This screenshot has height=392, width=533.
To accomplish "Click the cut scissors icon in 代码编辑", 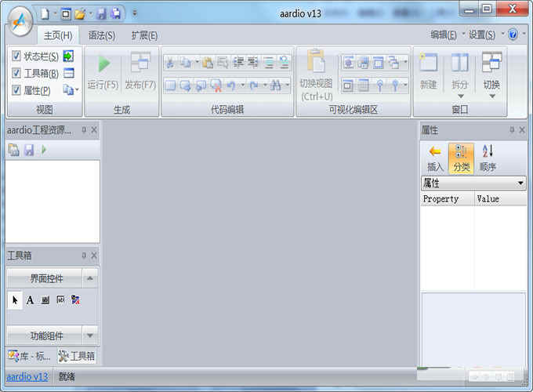I will pos(170,63).
